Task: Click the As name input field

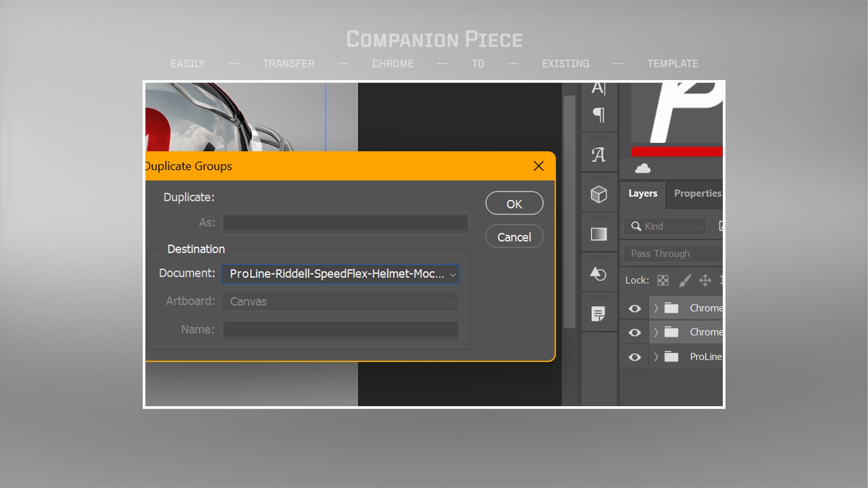Action: [x=346, y=223]
